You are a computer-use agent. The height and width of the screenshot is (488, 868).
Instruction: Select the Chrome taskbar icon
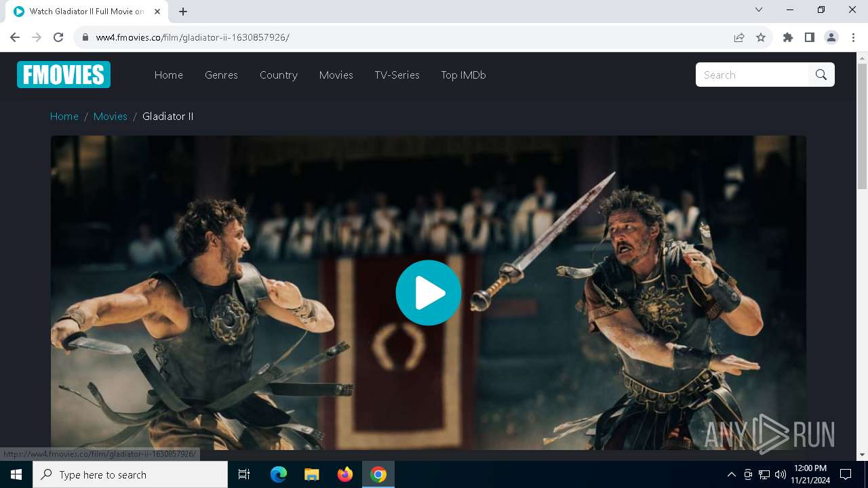[x=378, y=474]
